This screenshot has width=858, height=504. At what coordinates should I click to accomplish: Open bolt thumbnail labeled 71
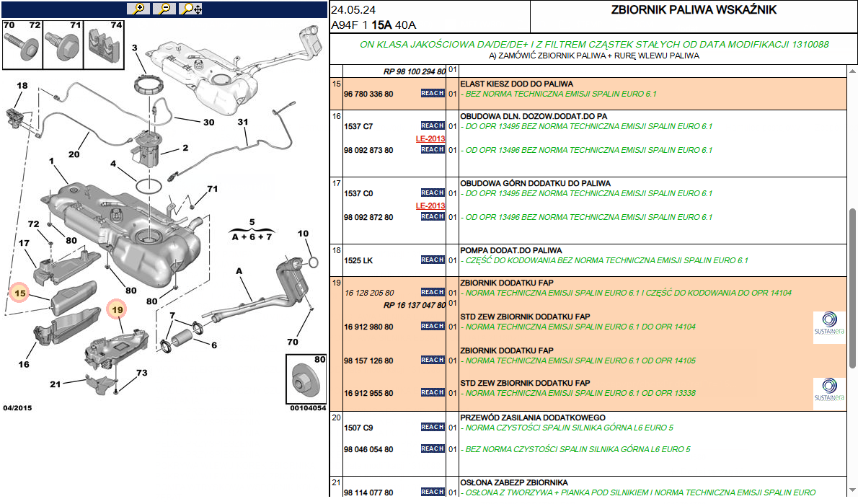coord(63,45)
